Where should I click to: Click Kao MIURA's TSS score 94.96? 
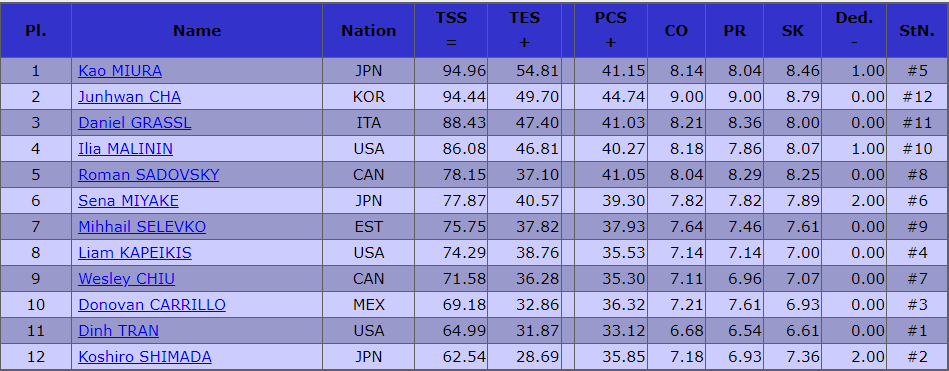tap(464, 71)
